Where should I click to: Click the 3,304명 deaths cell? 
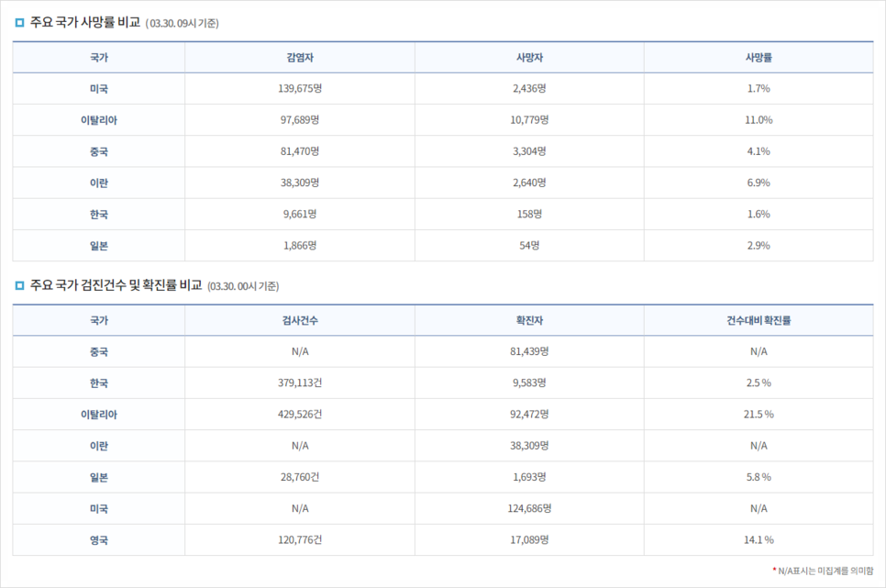[529, 151]
